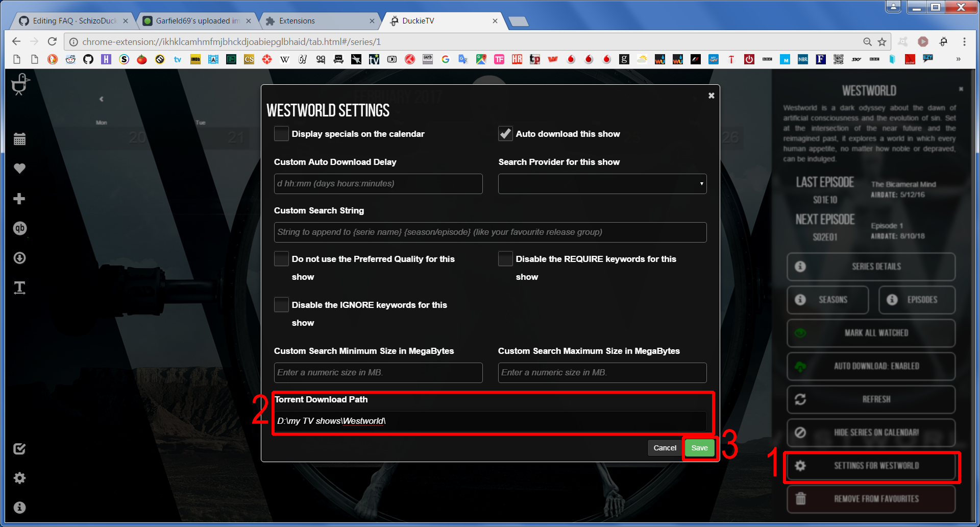Viewport: 980px width, 527px height.
Task: Close the Westworld side panel
Action: coord(961,89)
